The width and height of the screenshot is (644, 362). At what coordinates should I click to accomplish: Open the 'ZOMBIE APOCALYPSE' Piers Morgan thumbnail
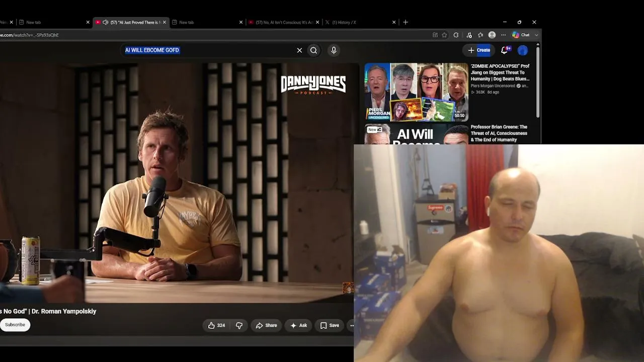(x=416, y=92)
